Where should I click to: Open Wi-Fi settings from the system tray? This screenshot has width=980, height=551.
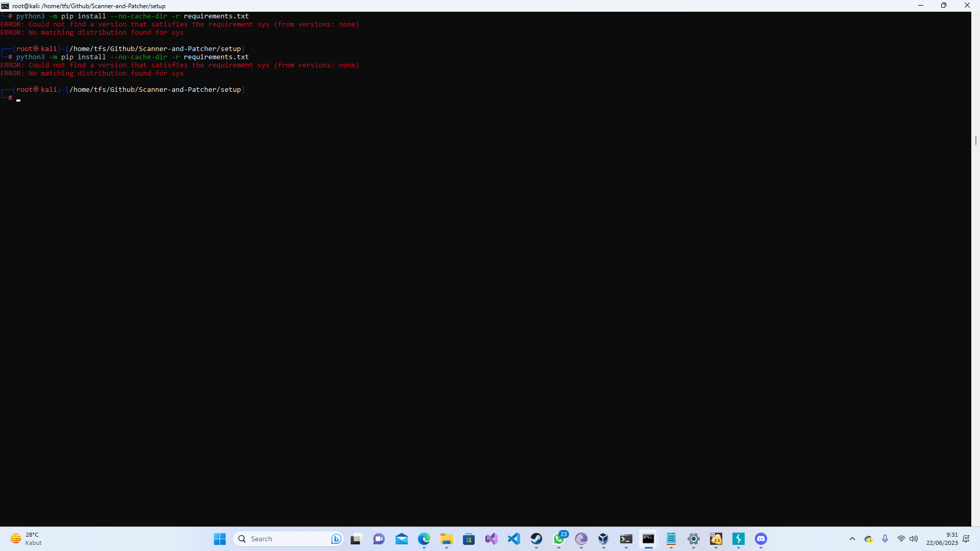point(900,539)
